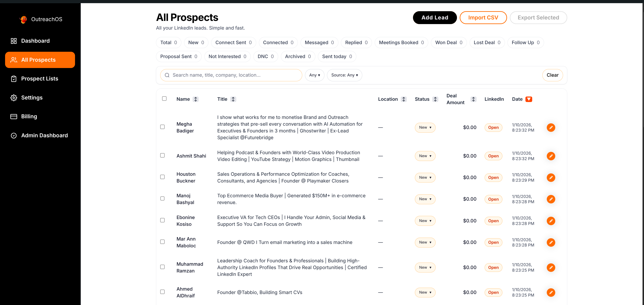The image size is (644, 305).
Task: Select the Not Interested filter chip
Action: tap(227, 56)
